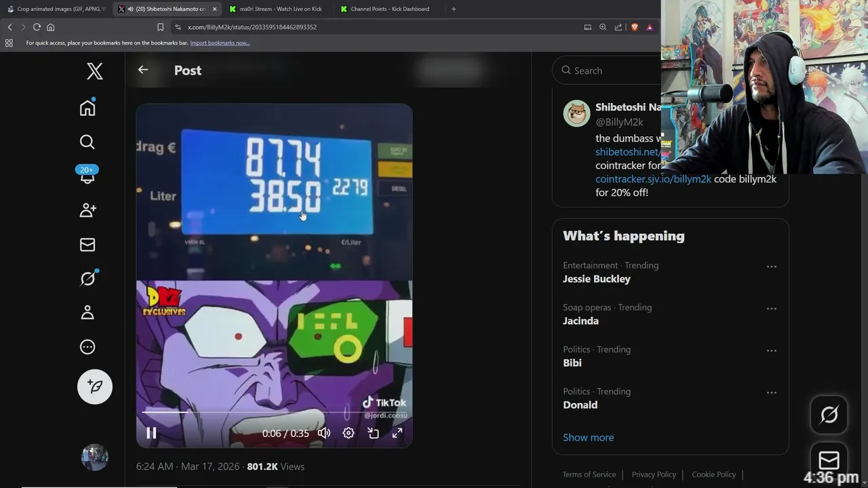Open the @BillyM2k handle
Screen dimensions: 868x488
point(619,122)
